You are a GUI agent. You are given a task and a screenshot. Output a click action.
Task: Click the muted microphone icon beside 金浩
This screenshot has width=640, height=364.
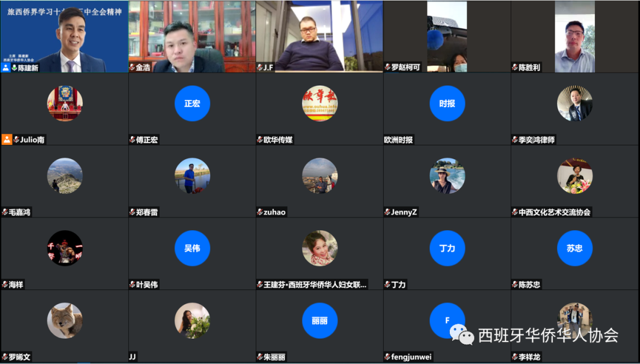click(132, 67)
